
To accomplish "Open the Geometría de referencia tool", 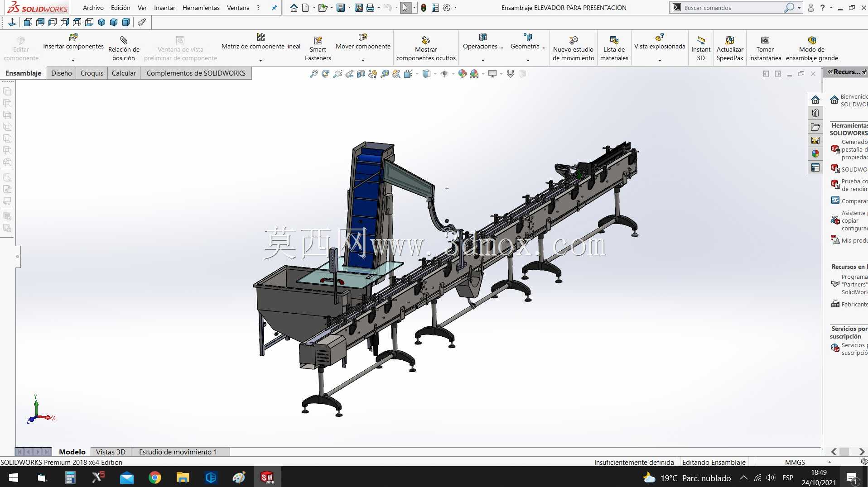I will coord(528,41).
